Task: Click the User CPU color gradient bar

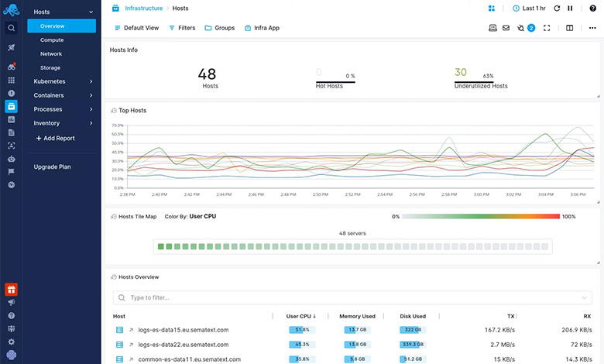Action: pos(481,217)
